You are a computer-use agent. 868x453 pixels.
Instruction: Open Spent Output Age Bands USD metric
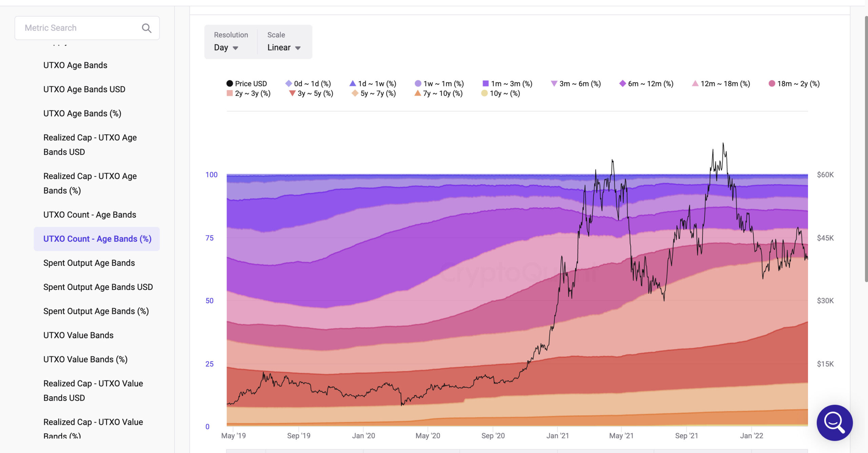point(98,287)
